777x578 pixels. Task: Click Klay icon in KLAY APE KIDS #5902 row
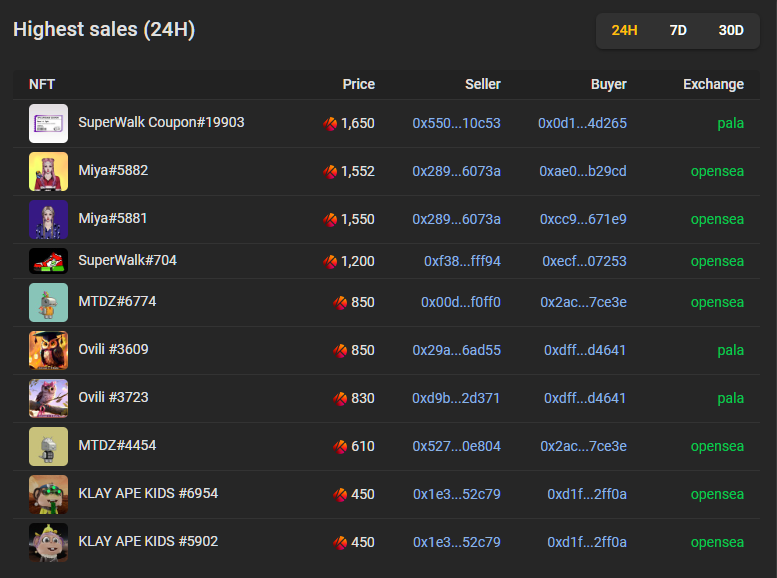(340, 543)
